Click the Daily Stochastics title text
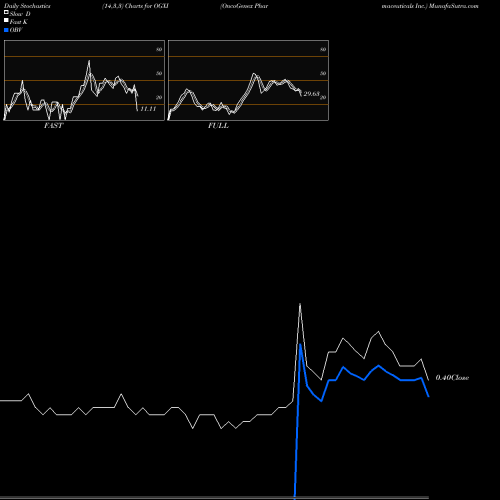Screen dimensions: 500x500 coord(27,6)
